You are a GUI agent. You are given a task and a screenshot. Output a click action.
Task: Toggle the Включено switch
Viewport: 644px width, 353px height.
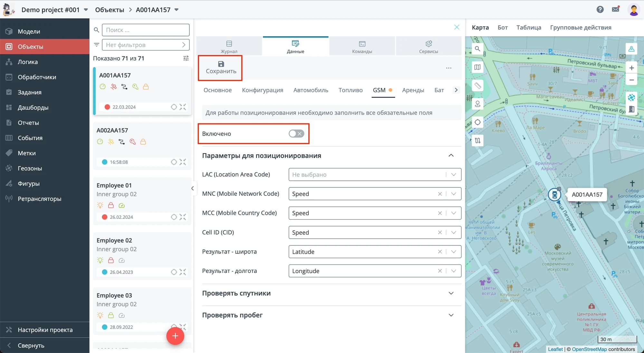(x=296, y=134)
